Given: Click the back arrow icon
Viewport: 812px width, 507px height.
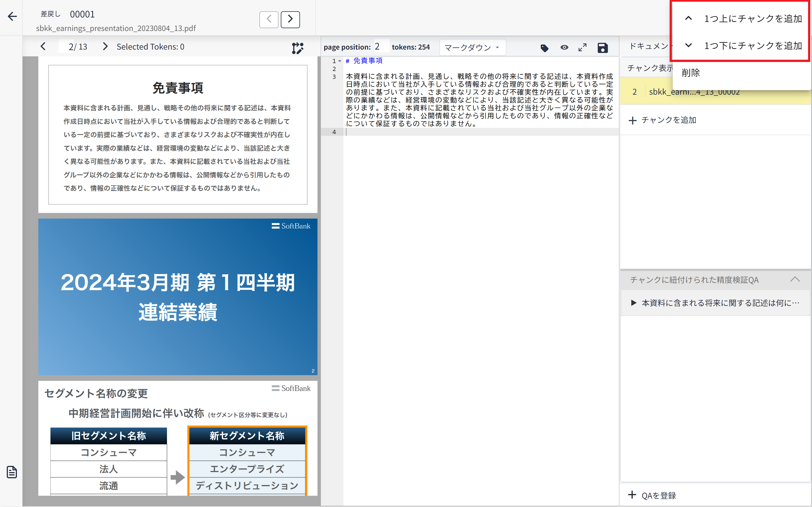Looking at the screenshot, I should click(x=12, y=16).
